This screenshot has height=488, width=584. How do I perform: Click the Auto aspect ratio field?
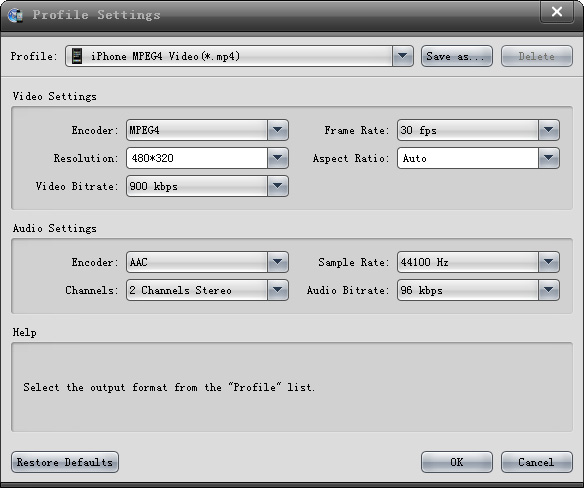(468, 158)
